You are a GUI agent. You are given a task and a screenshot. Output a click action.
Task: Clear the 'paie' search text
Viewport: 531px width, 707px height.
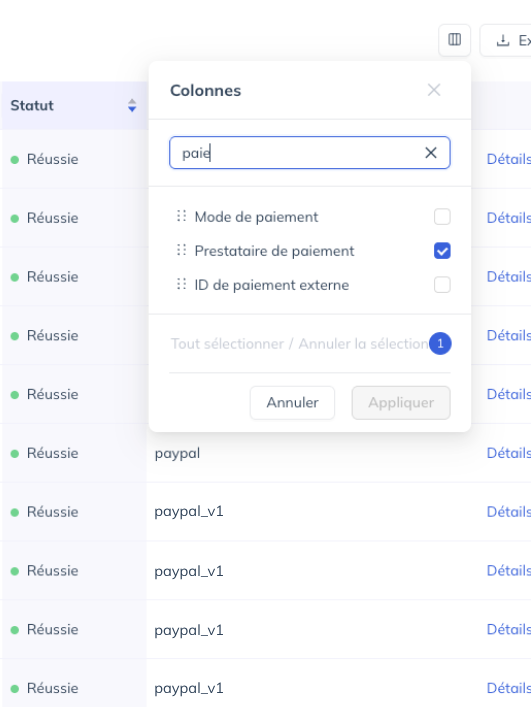point(431,153)
